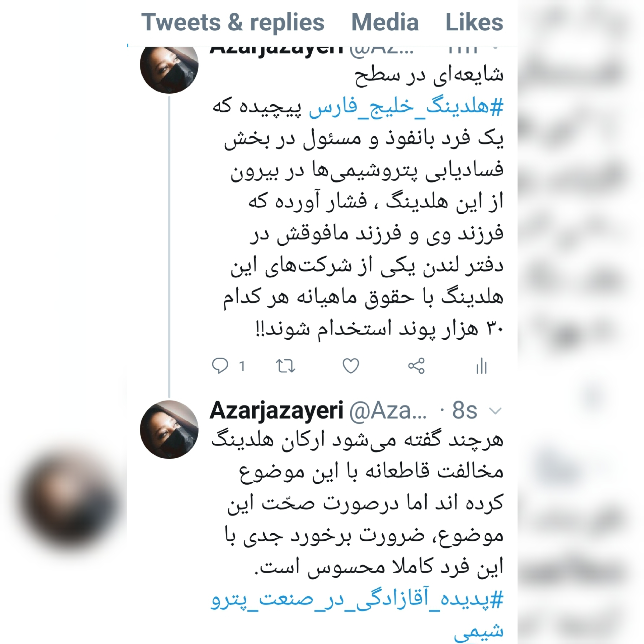Image resolution: width=644 pixels, height=644 pixels.
Task: Open the @Aza... handle on second tweet
Action: (x=388, y=411)
